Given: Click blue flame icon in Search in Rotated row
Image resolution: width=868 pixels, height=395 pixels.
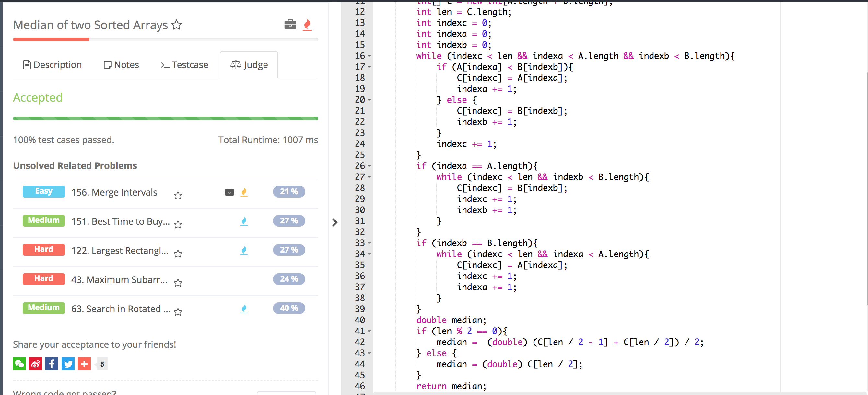Looking at the screenshot, I should tap(244, 309).
